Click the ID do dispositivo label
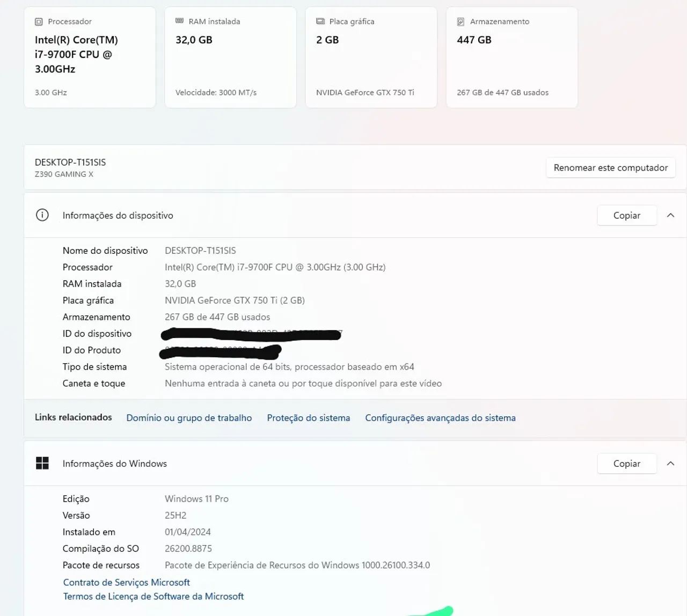 tap(97, 334)
